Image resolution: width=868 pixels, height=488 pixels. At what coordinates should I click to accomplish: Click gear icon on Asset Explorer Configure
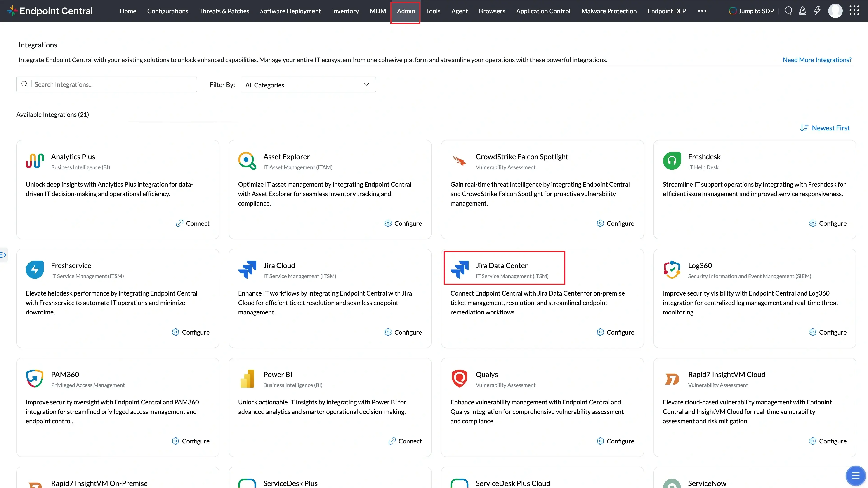click(x=388, y=223)
